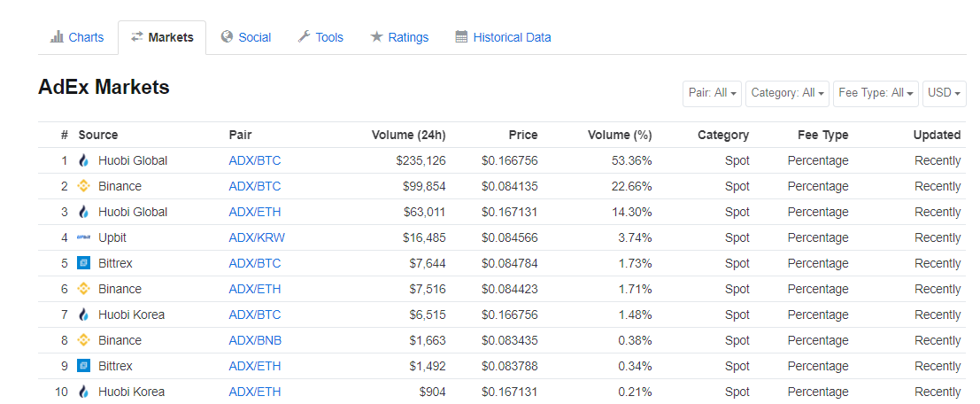Sort by the Price column header
Viewport: 980px width, 404px height.
pos(523,135)
